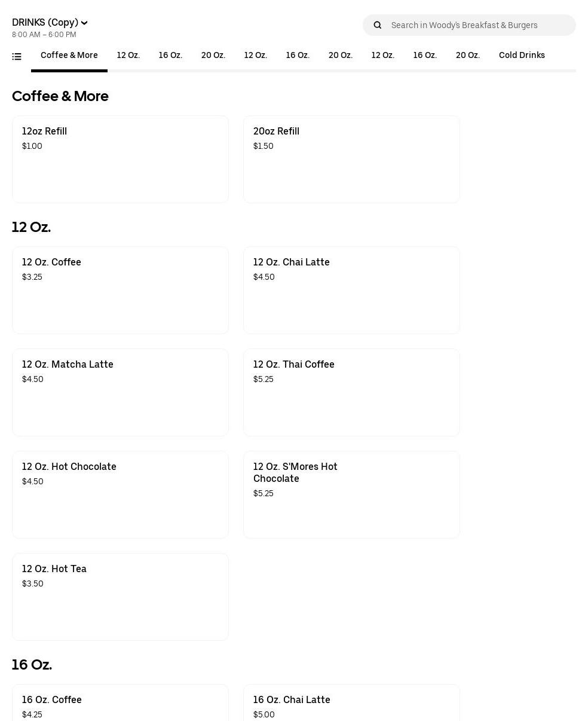This screenshot has height=721, width=588.
Task: Open the menu category list icon
Action: click(17, 57)
